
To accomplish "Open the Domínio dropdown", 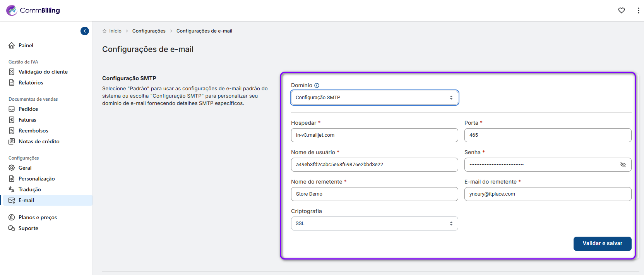I will pyautogui.click(x=374, y=98).
